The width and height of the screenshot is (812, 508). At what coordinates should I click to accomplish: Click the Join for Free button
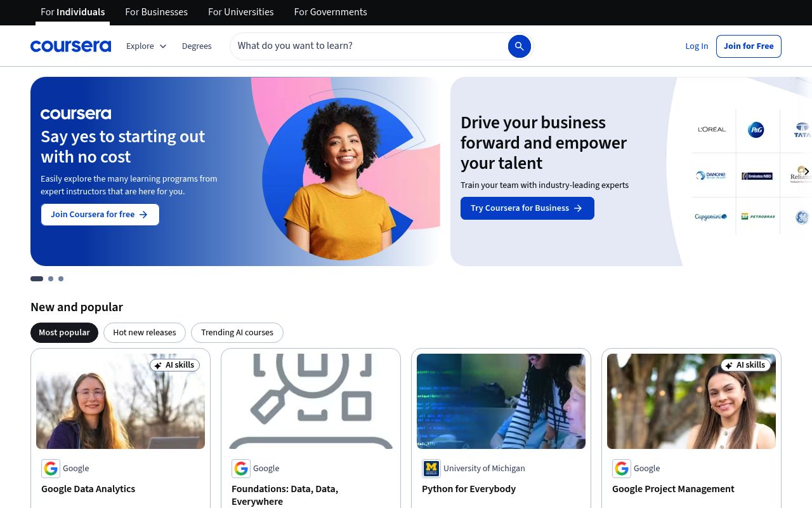(x=749, y=46)
